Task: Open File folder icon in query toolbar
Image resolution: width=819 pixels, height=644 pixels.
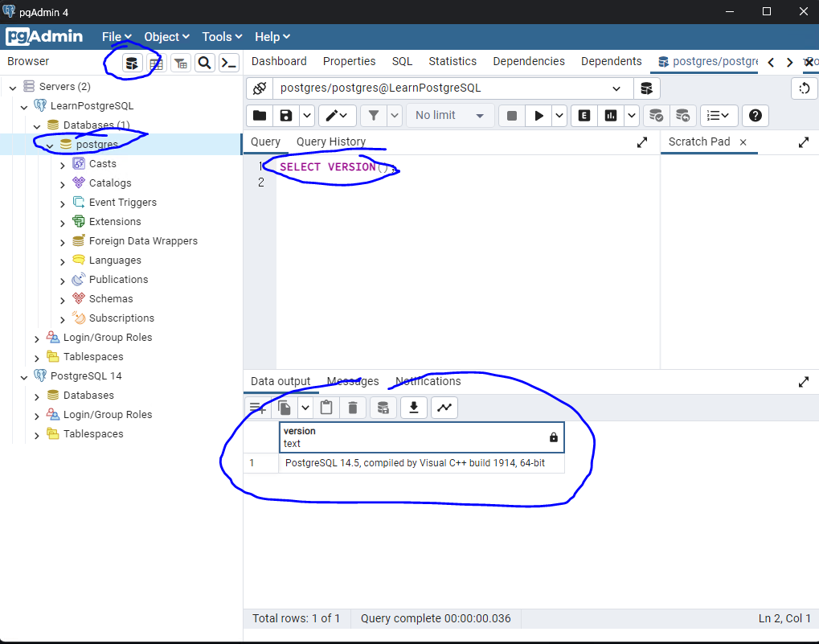Action: tap(260, 116)
